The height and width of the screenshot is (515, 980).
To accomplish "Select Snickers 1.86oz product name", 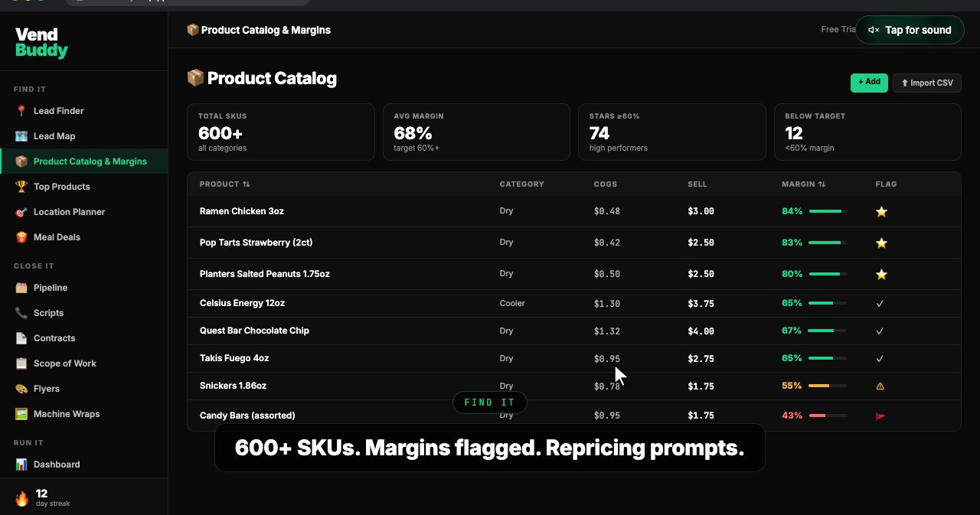I will (233, 386).
